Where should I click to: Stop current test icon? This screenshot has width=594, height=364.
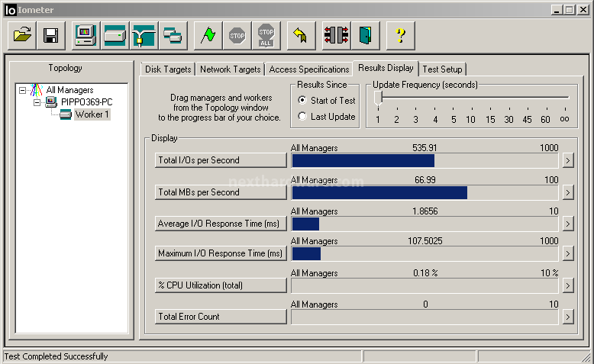[x=237, y=36]
